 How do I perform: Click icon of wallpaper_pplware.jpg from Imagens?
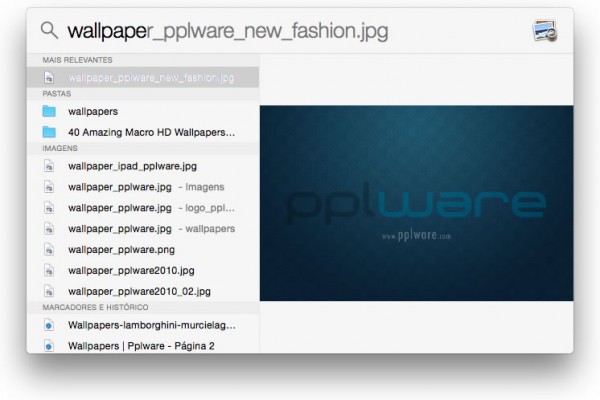pos(49,187)
